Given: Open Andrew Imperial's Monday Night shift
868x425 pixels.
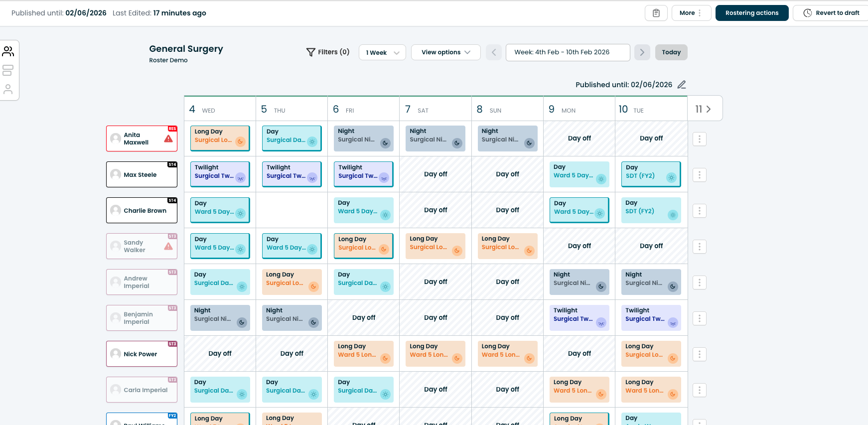Looking at the screenshot, I should tap(579, 282).
